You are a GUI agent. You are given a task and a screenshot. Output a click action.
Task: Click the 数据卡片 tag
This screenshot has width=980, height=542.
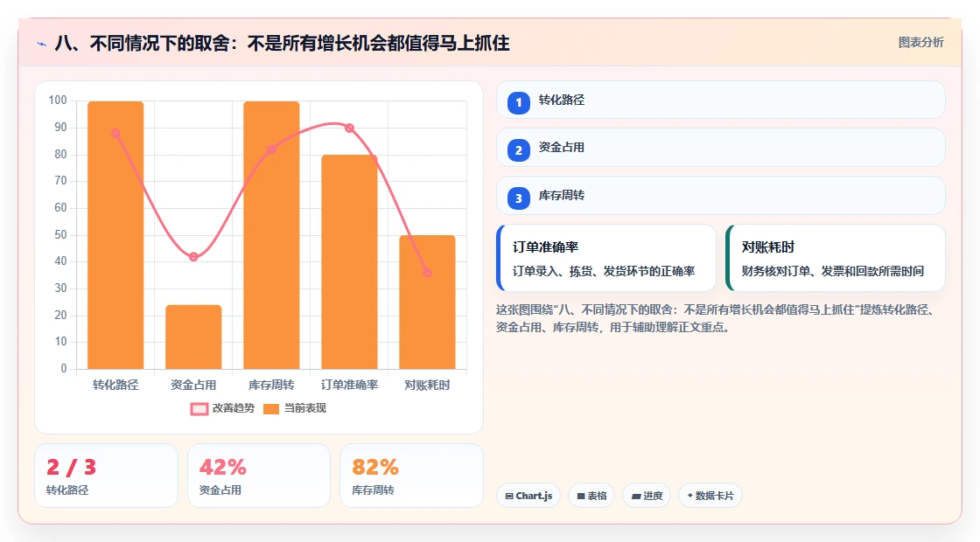tap(710, 496)
